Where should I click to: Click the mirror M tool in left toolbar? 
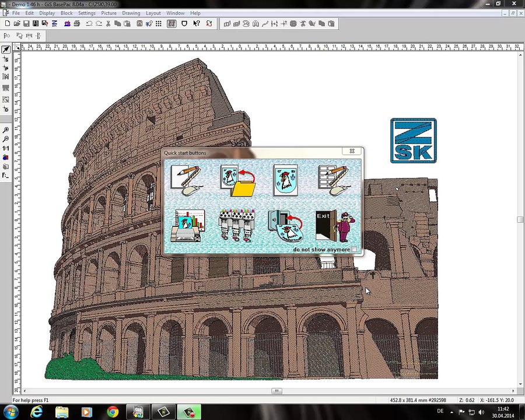coord(6,76)
